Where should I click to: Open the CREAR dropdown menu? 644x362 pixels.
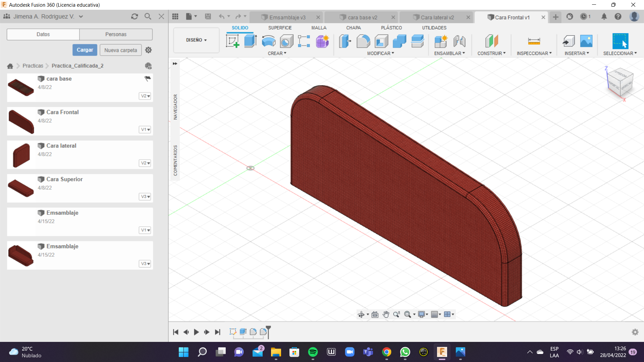click(277, 53)
